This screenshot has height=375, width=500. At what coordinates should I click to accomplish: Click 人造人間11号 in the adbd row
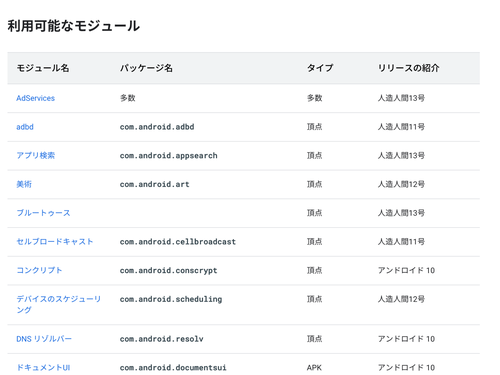pos(401,127)
